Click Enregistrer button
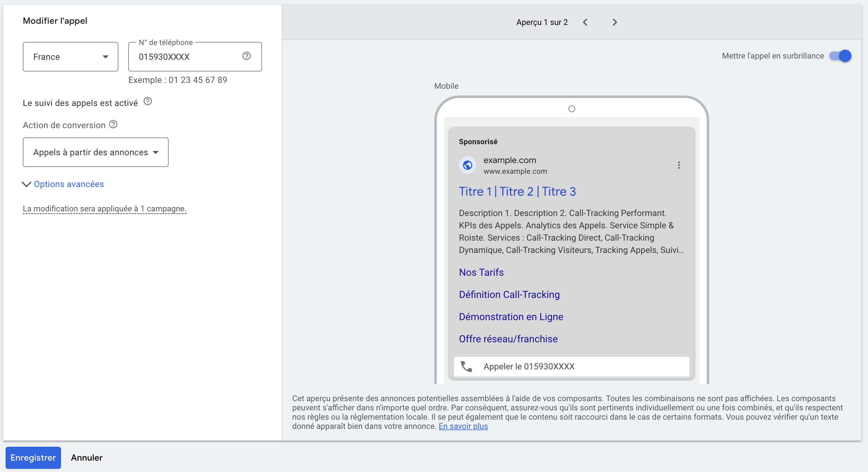This screenshot has width=868, height=472. coord(33,458)
